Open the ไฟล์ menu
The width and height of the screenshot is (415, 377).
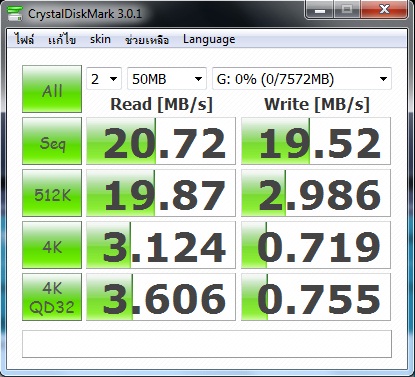(x=24, y=39)
